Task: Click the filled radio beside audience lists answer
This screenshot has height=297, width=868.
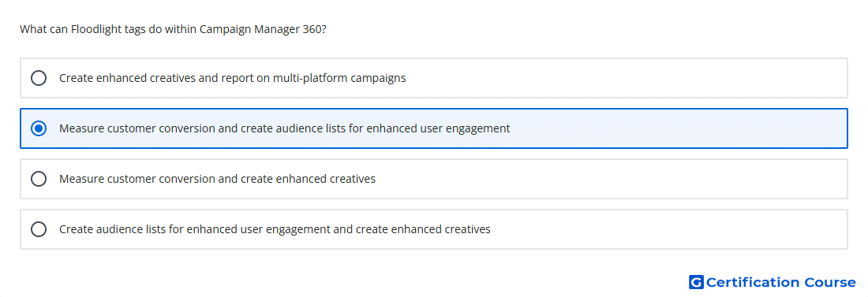Action: (x=39, y=128)
